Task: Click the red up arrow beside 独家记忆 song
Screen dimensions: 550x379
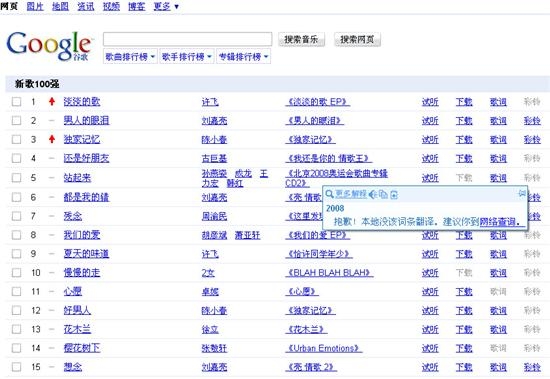Action: (x=52, y=139)
